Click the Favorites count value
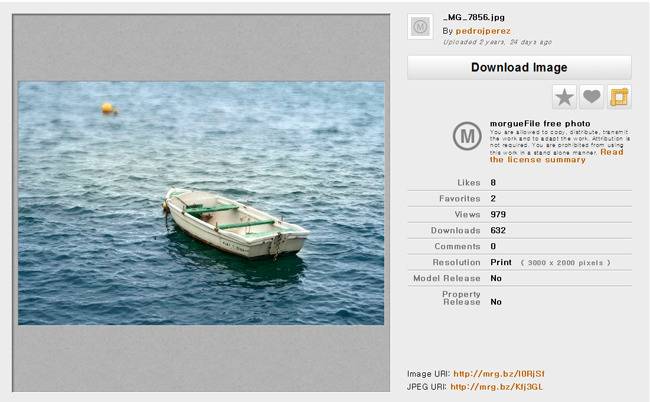 click(493, 198)
